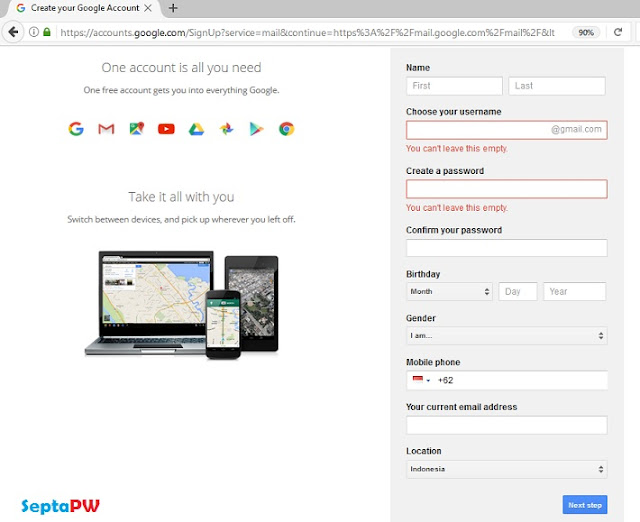Open a new tab with the plus icon
Viewport: 640px width, 522px height.
(x=173, y=8)
